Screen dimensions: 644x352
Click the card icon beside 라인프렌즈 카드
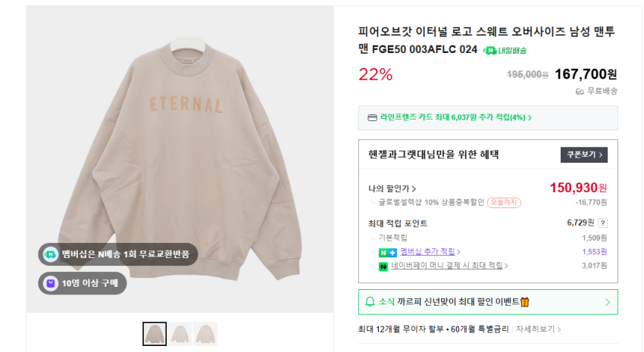point(372,117)
